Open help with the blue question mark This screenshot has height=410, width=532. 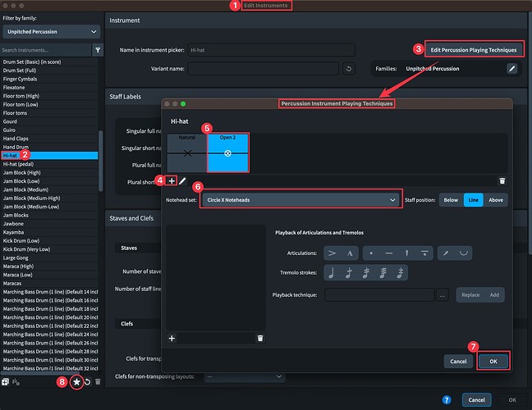[x=447, y=400]
